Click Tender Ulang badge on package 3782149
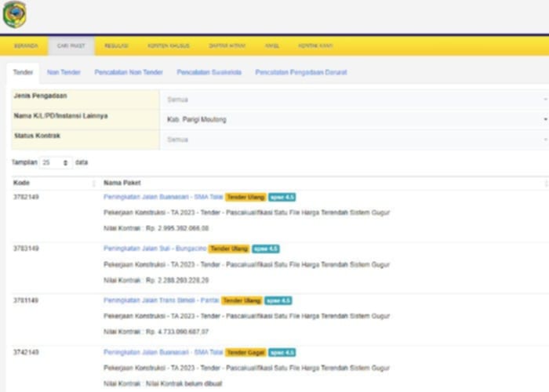The height and width of the screenshot is (392, 549). click(x=245, y=197)
